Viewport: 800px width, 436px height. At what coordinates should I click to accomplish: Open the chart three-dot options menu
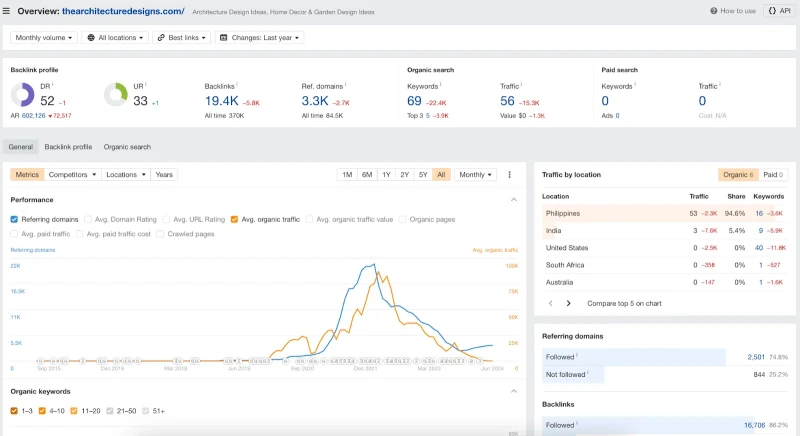coord(509,174)
